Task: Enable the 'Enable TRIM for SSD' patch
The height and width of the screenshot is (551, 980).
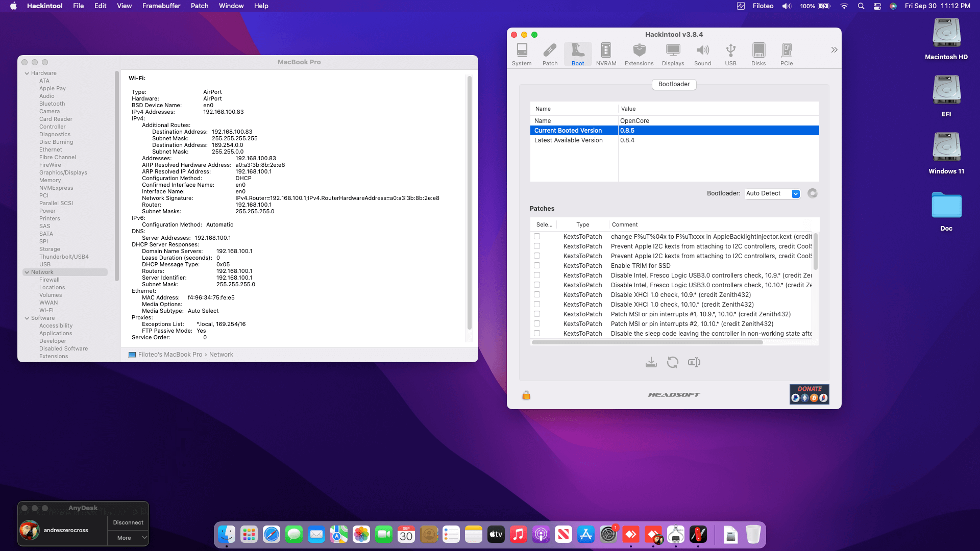Action: pyautogui.click(x=537, y=265)
